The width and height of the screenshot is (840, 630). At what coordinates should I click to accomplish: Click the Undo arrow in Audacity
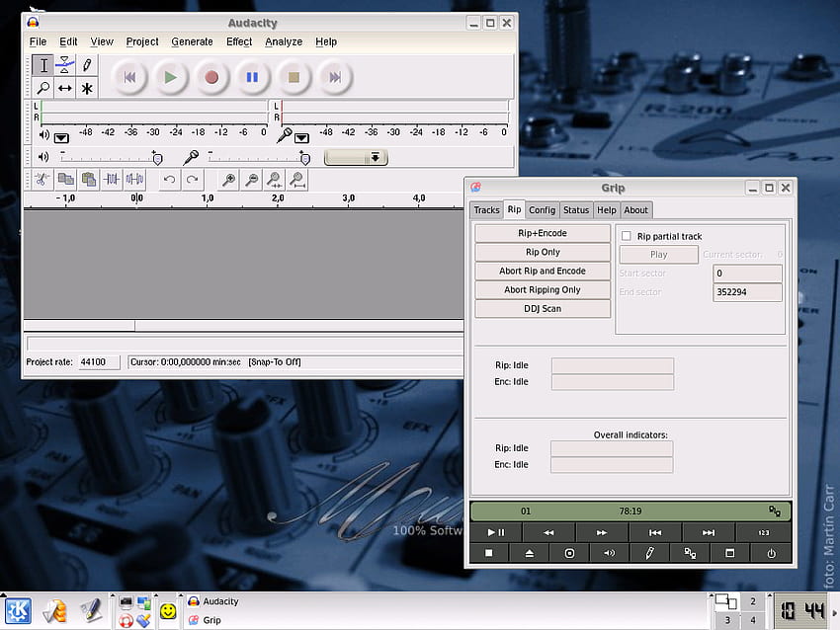coord(169,180)
